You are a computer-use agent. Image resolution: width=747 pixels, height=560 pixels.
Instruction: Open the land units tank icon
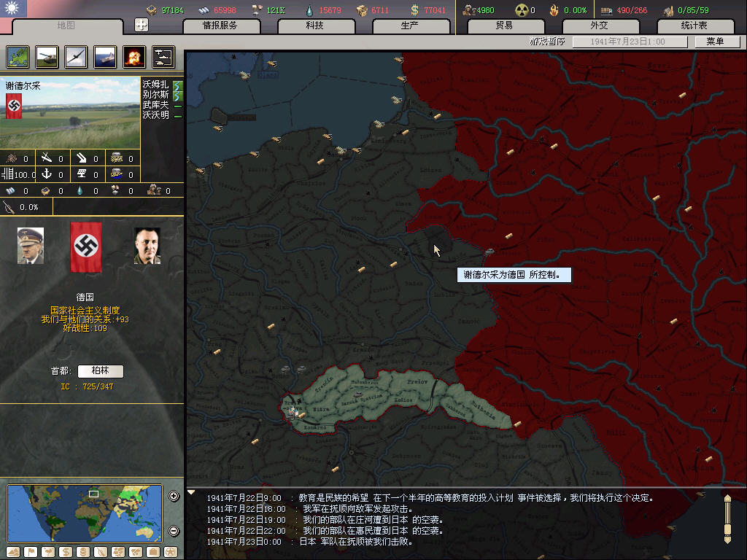pyautogui.click(x=47, y=56)
